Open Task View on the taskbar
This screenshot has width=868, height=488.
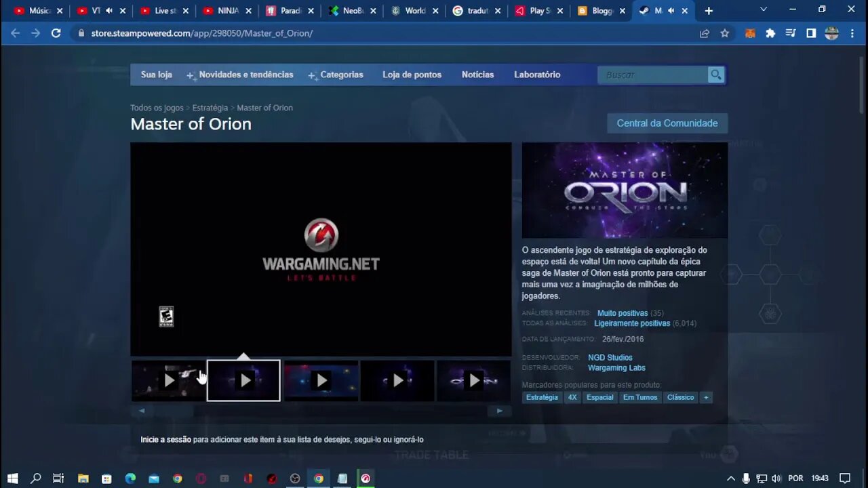58,479
